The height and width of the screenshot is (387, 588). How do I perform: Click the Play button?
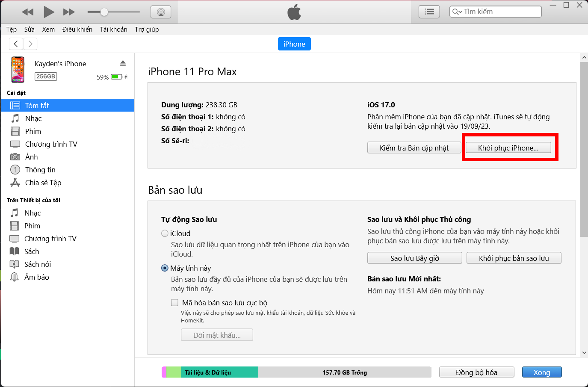48,12
